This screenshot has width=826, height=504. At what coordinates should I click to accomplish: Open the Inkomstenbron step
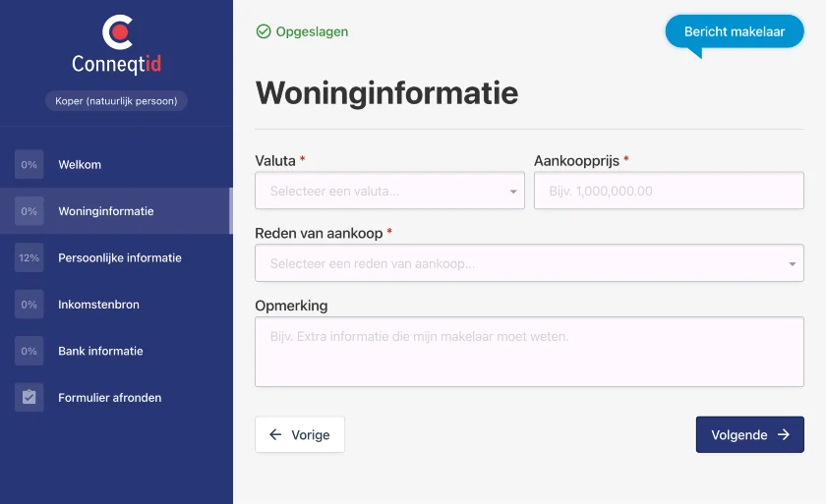coord(116,305)
